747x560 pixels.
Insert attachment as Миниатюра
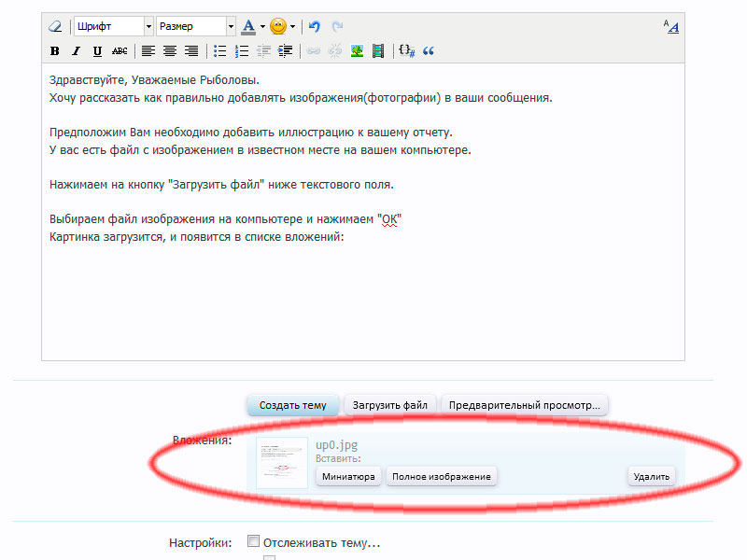coord(348,476)
